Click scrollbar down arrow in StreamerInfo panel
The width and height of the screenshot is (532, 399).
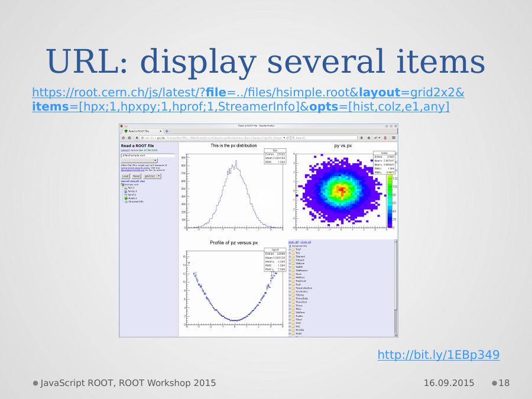(x=395, y=335)
